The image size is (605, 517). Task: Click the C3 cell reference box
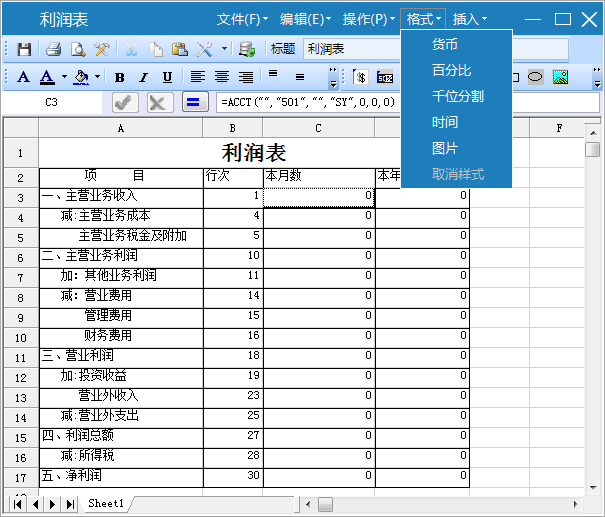[x=51, y=102]
